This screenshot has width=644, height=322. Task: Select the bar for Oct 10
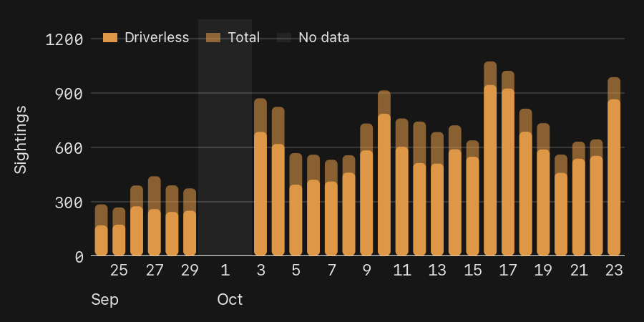tap(384, 173)
